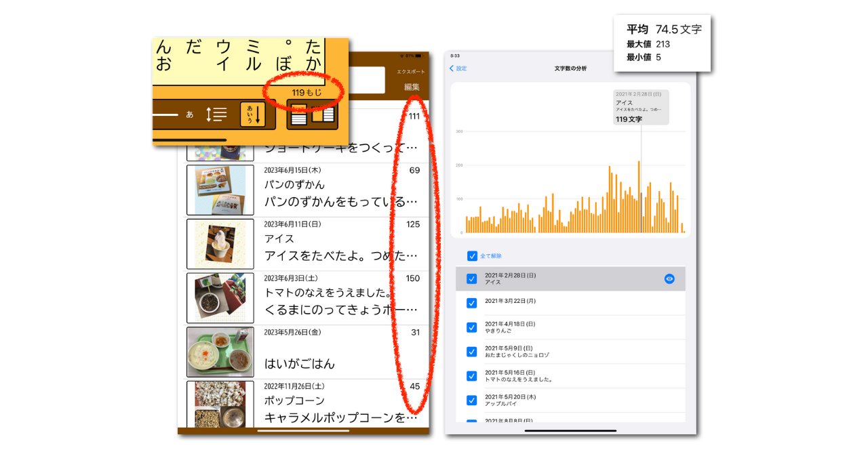Select the photo-above-text layout icon

[298, 116]
